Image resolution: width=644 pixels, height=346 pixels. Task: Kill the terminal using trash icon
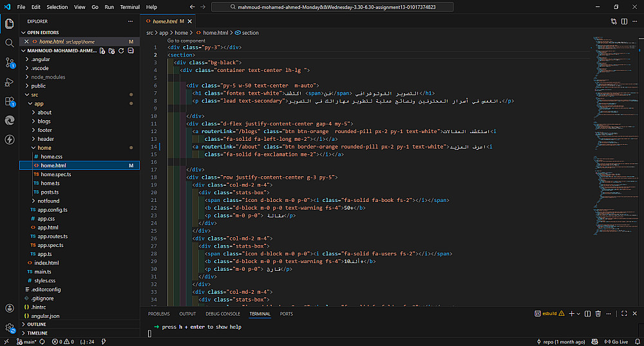598,314
